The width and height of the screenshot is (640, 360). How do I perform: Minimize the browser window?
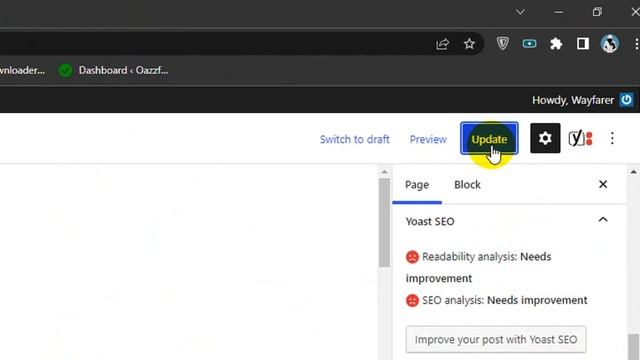point(559,12)
